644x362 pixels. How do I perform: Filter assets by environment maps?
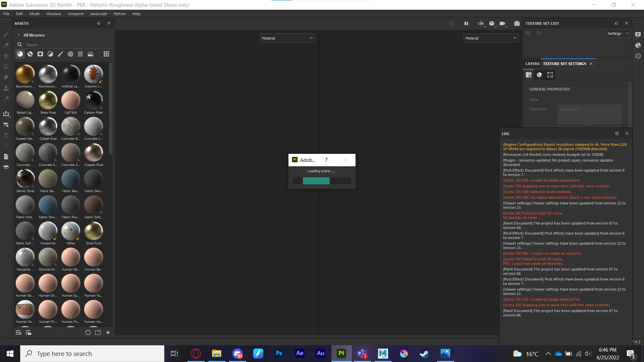click(x=91, y=54)
